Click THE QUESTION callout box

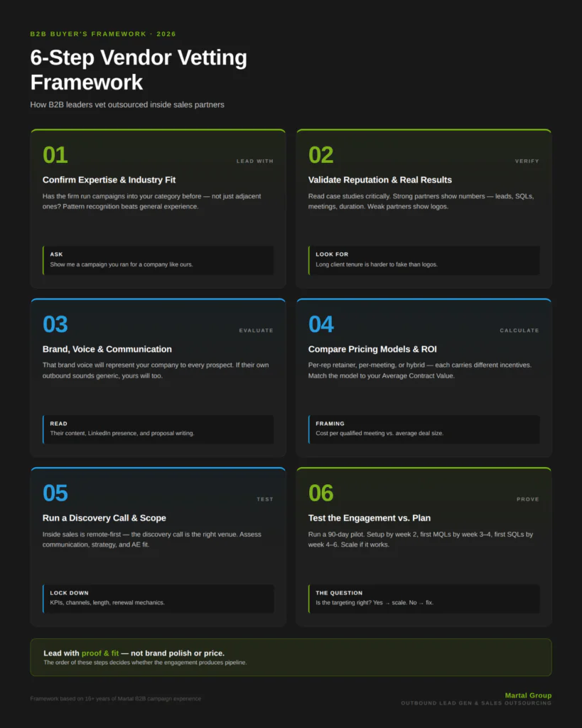coord(424,599)
